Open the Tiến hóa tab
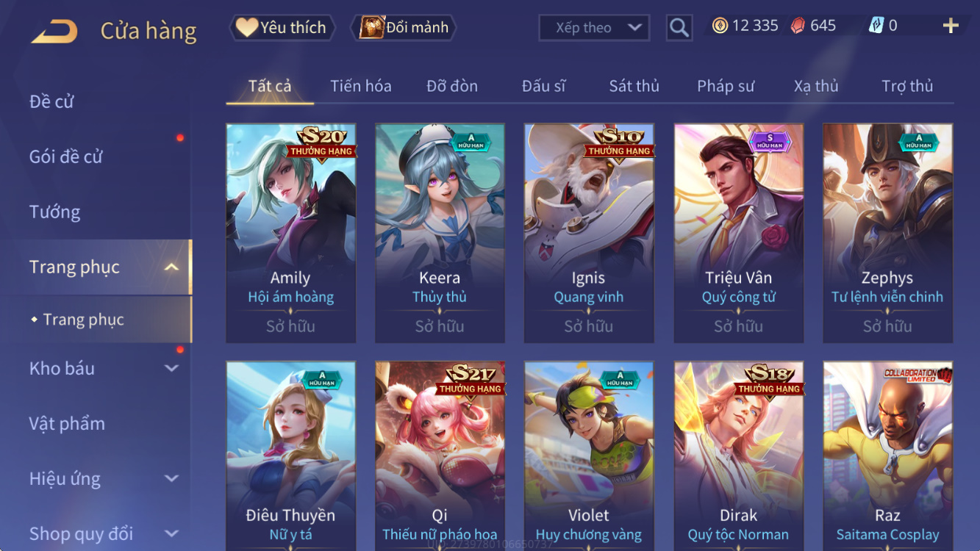980x551 pixels. [360, 86]
